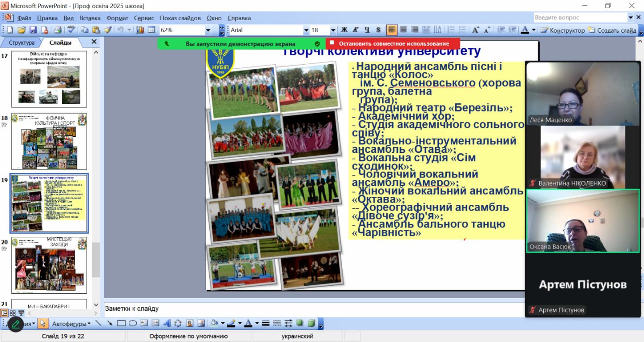
Task: Open the Правка menu
Action: [47, 18]
